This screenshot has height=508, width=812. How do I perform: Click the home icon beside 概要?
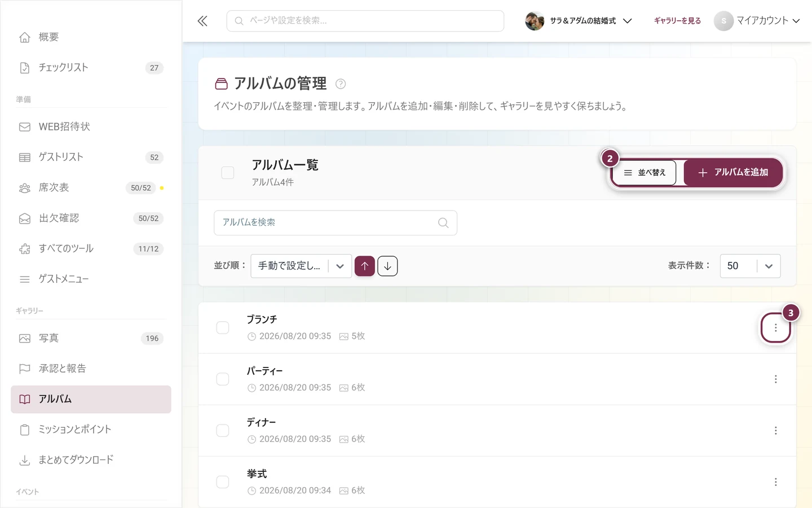point(25,37)
